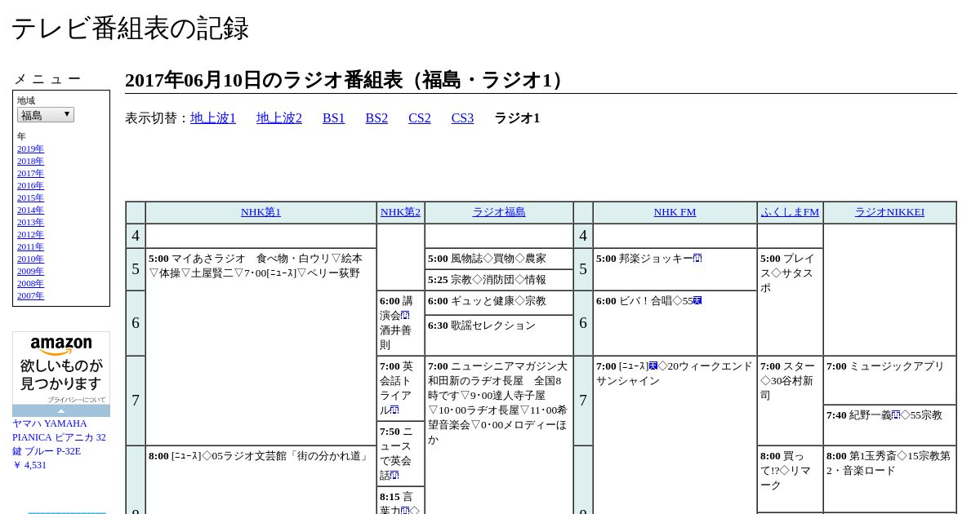
Task: Click the テレビ番組表の記録 site title
Action: pos(130,29)
